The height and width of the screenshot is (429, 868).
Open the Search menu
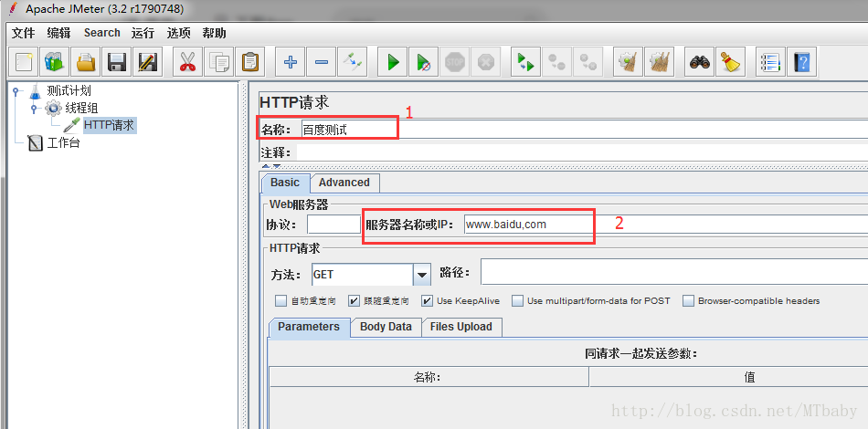click(x=101, y=33)
